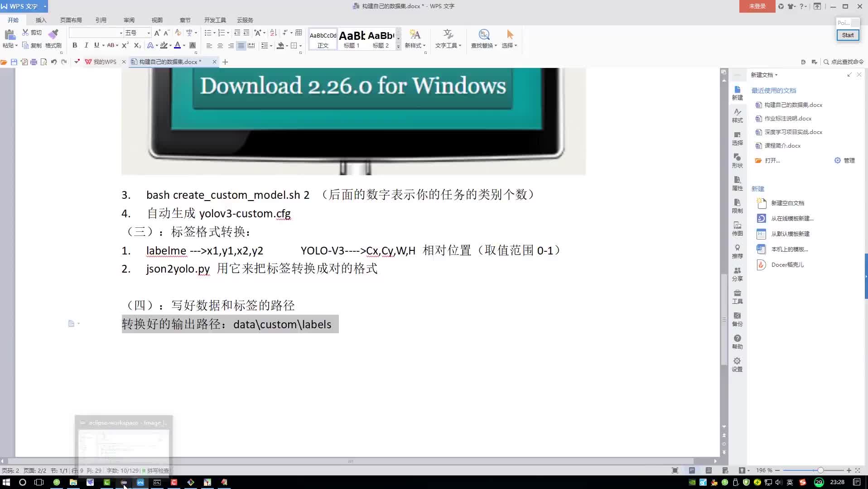
Task: Increase paragraph indent
Action: point(246,33)
